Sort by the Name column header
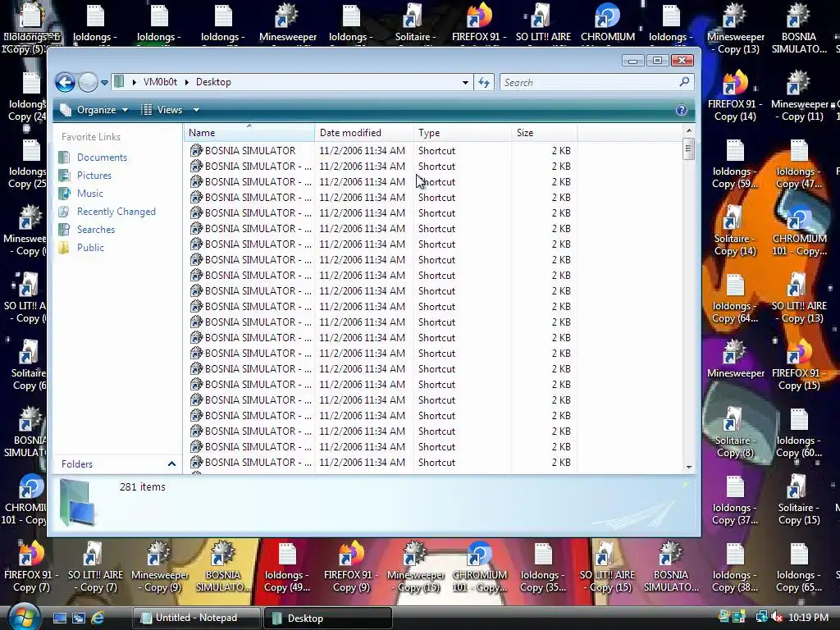Image resolution: width=840 pixels, height=630 pixels. (x=249, y=132)
